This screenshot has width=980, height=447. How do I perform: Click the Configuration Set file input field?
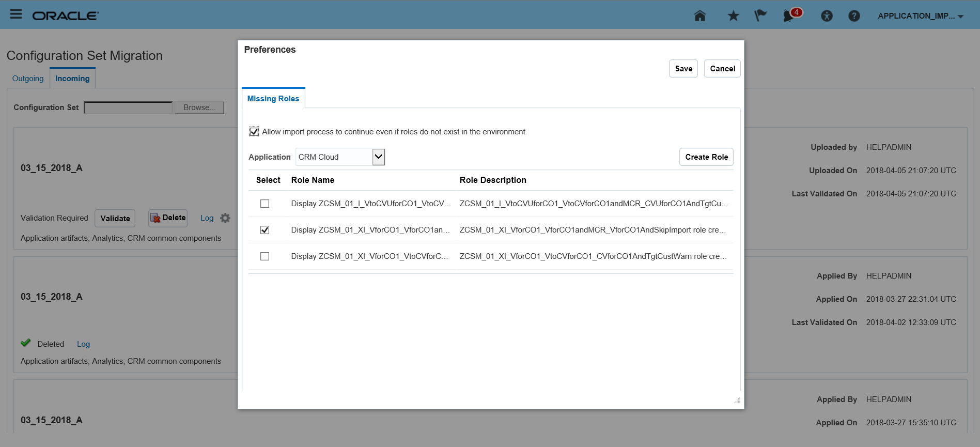tap(129, 107)
